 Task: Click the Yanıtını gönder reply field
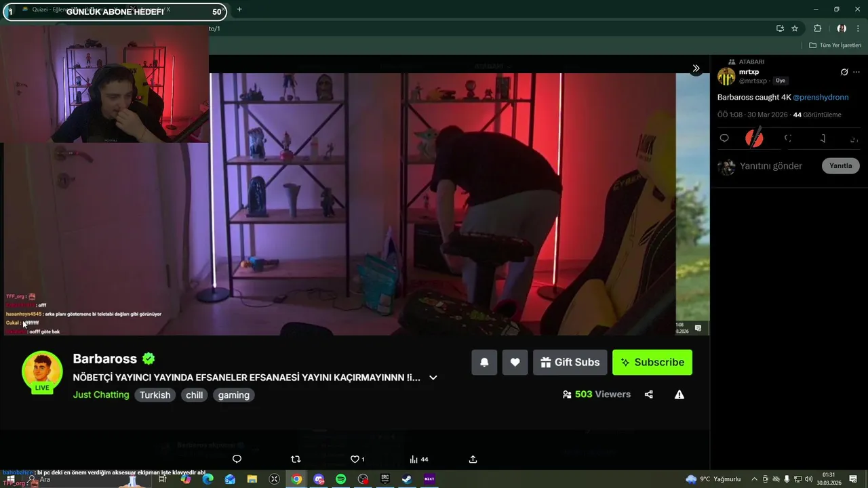pyautogui.click(x=771, y=166)
